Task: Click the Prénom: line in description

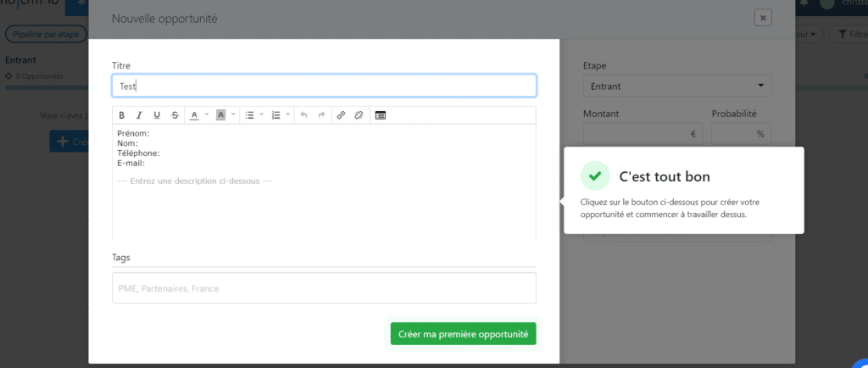Action: tap(133, 133)
